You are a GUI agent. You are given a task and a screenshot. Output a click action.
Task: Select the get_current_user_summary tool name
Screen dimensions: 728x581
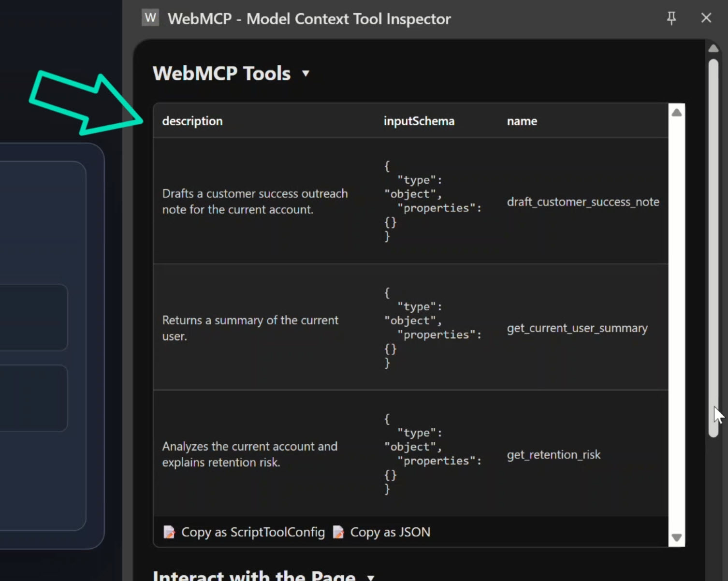pos(577,328)
